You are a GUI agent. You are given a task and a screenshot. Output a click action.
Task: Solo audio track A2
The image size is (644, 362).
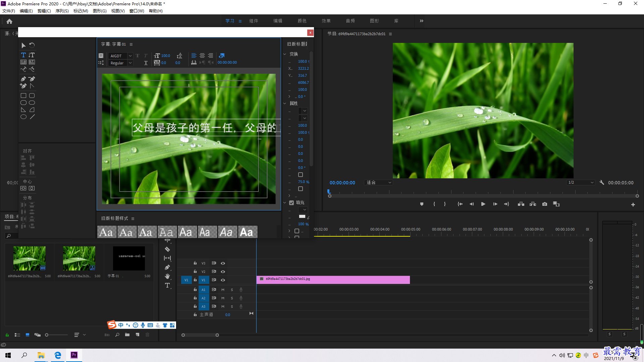pyautogui.click(x=232, y=298)
